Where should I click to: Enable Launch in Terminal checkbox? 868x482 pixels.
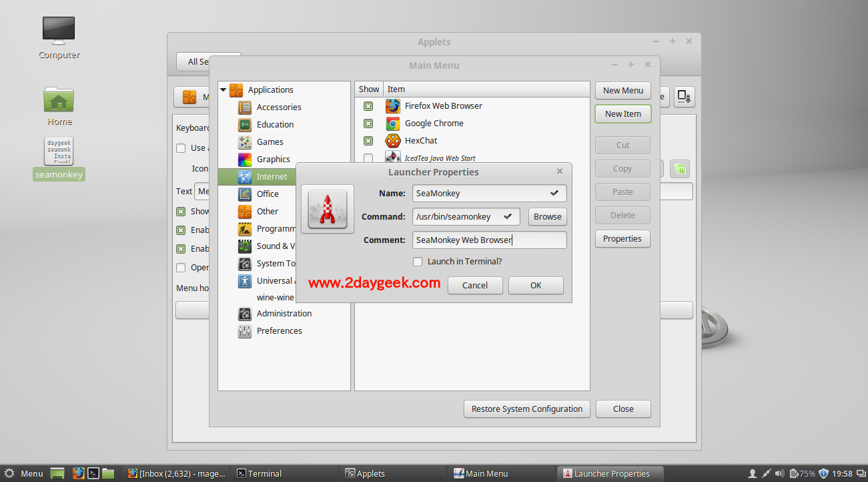[x=418, y=262]
